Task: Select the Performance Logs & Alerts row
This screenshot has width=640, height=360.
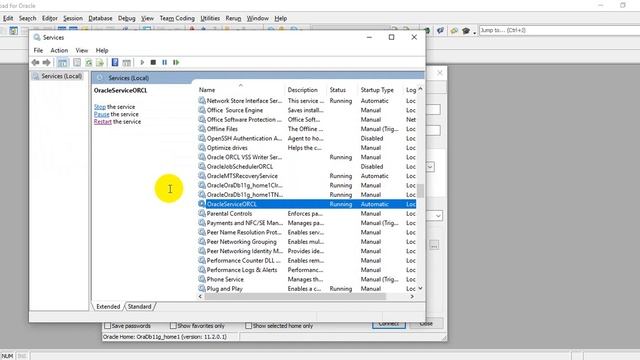Action: pyautogui.click(x=307, y=269)
